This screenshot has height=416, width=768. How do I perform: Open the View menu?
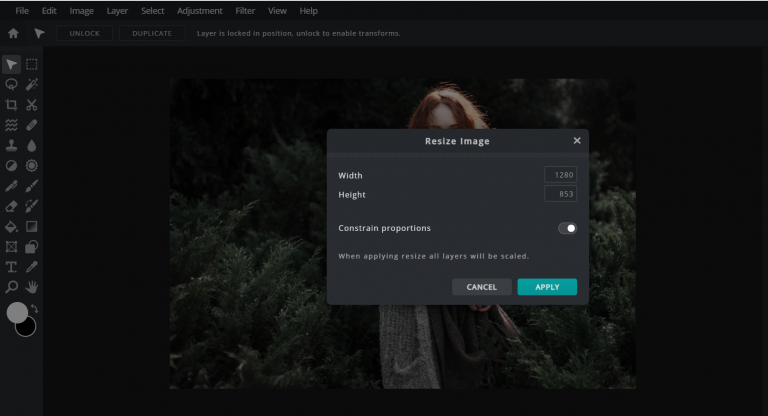point(277,11)
